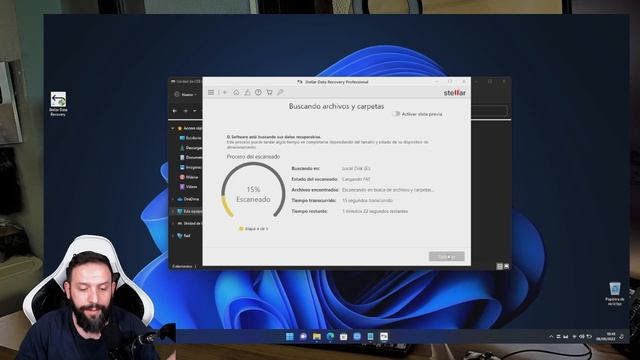Viewport: 640px width, 360px height.
Task: Open Stellar Data Recovery desktop shortcut
Action: click(x=58, y=104)
